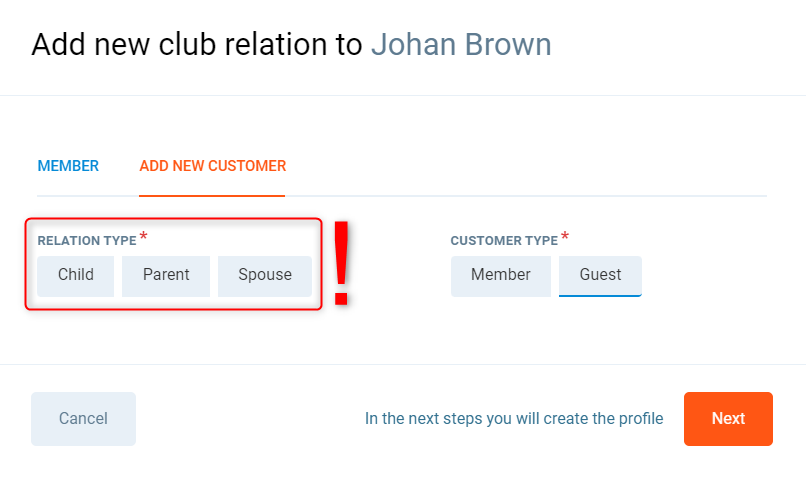Click the orange underline below ADD NEW CUSTOMER
The width and height of the screenshot is (806, 477).
tap(213, 195)
